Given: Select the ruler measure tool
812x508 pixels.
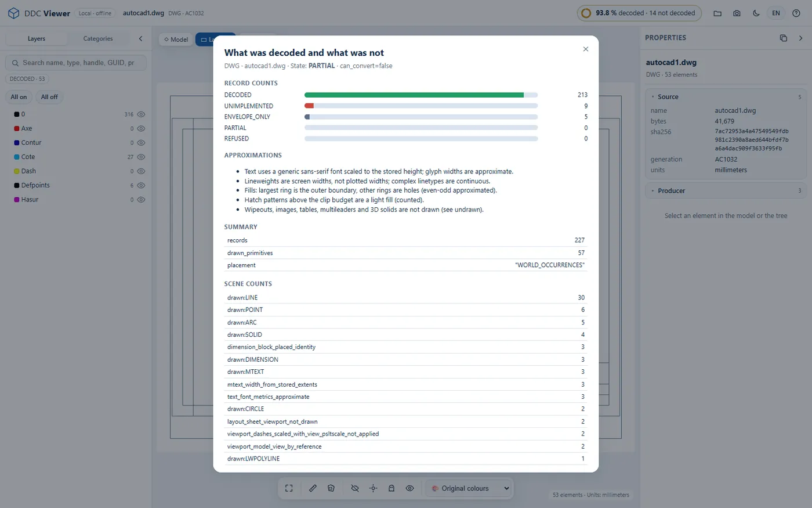Looking at the screenshot, I should 313,488.
